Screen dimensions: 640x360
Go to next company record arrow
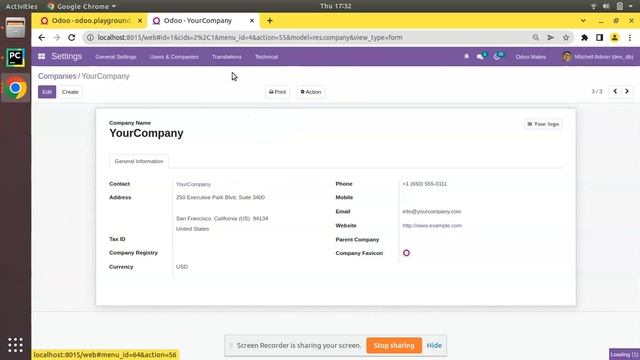click(627, 91)
